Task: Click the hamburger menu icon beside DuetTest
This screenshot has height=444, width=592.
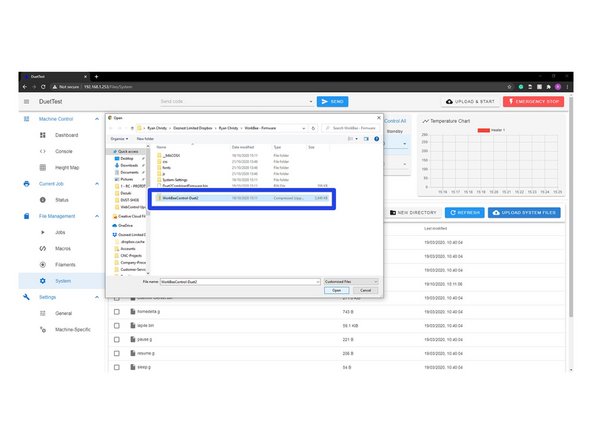Action: coord(26,102)
